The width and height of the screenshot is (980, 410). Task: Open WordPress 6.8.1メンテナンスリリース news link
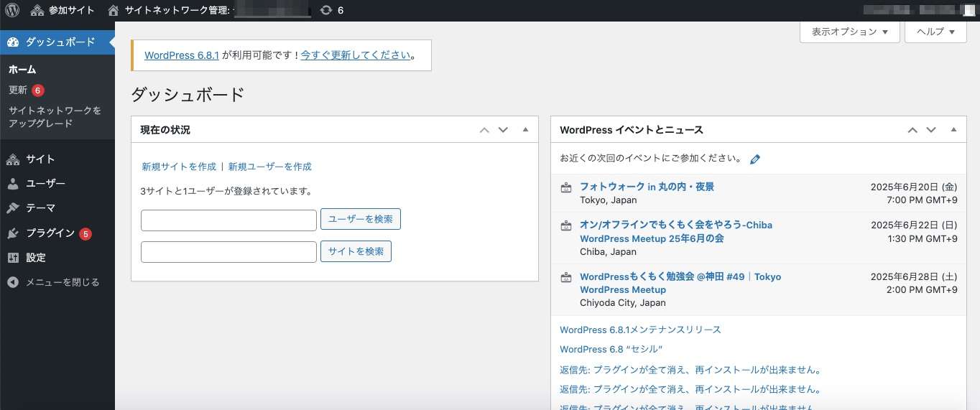click(640, 330)
